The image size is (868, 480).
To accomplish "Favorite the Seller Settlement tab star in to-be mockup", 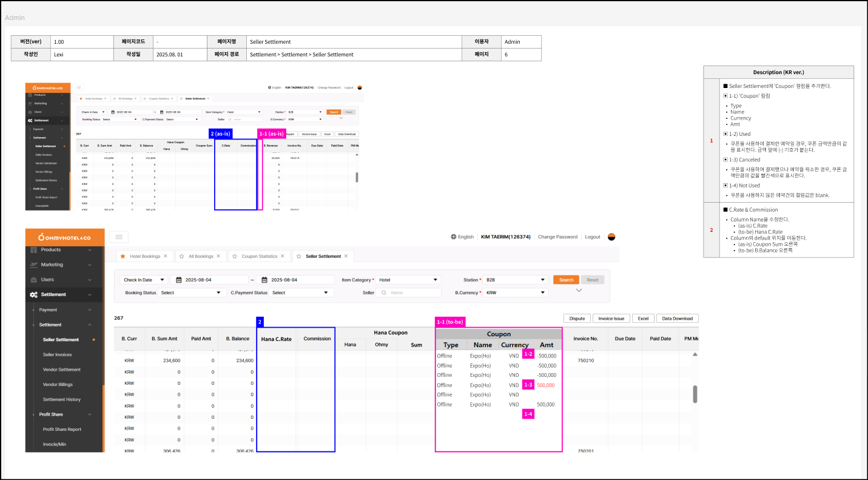I will tap(300, 256).
